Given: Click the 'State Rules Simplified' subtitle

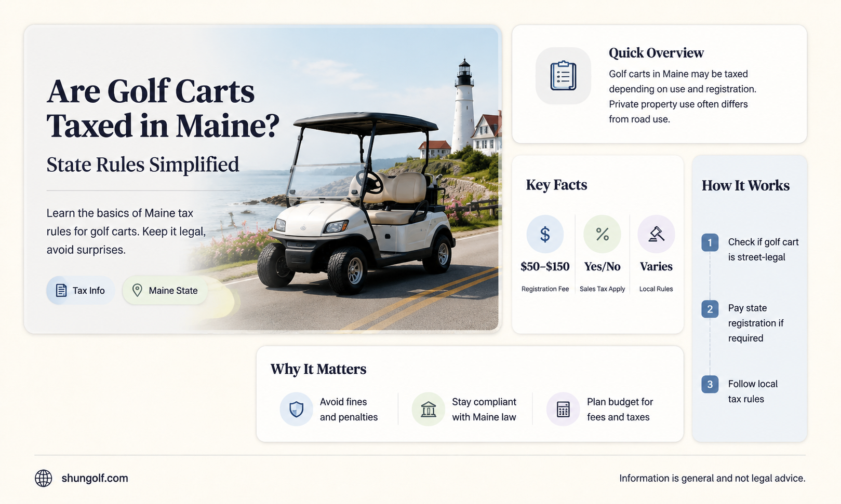Looking at the screenshot, I should pos(143,165).
